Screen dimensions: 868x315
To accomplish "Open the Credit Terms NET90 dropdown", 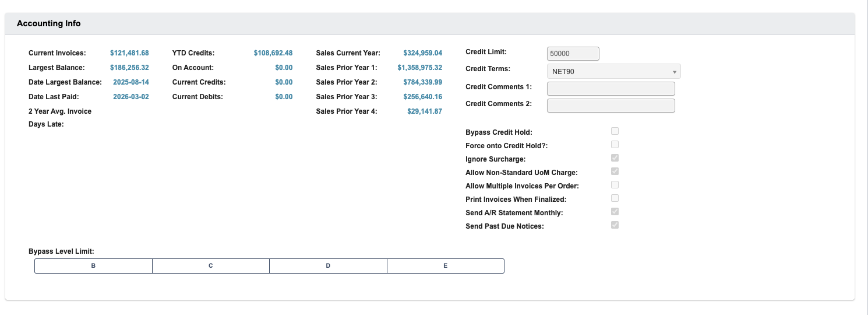I will (x=614, y=71).
